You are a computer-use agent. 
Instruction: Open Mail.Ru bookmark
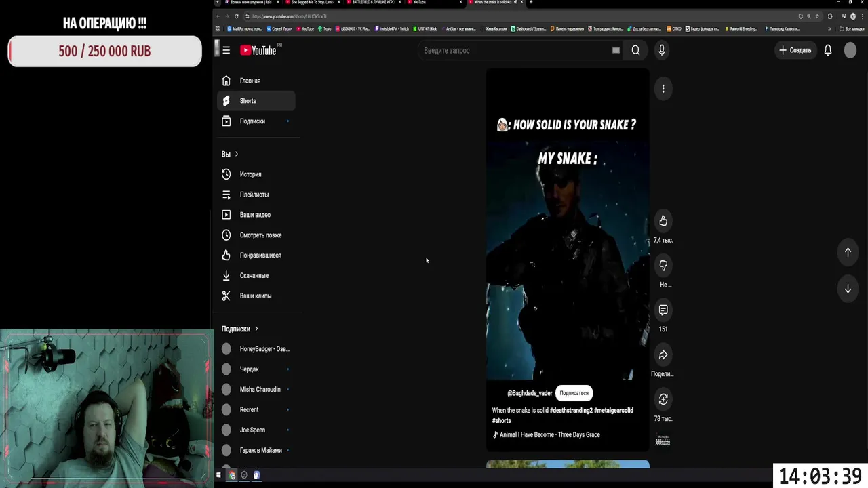click(244, 29)
